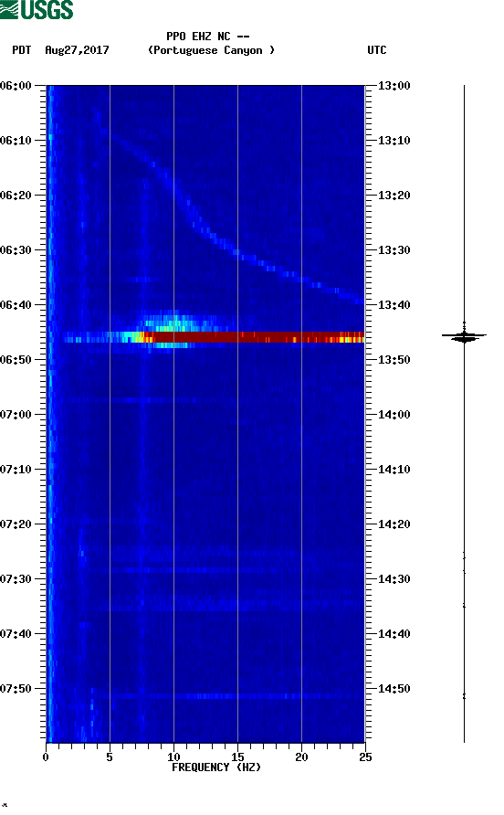The width and height of the screenshot is (504, 815).
Task: Click the 07:40 PDT time label
Action: [x=16, y=634]
